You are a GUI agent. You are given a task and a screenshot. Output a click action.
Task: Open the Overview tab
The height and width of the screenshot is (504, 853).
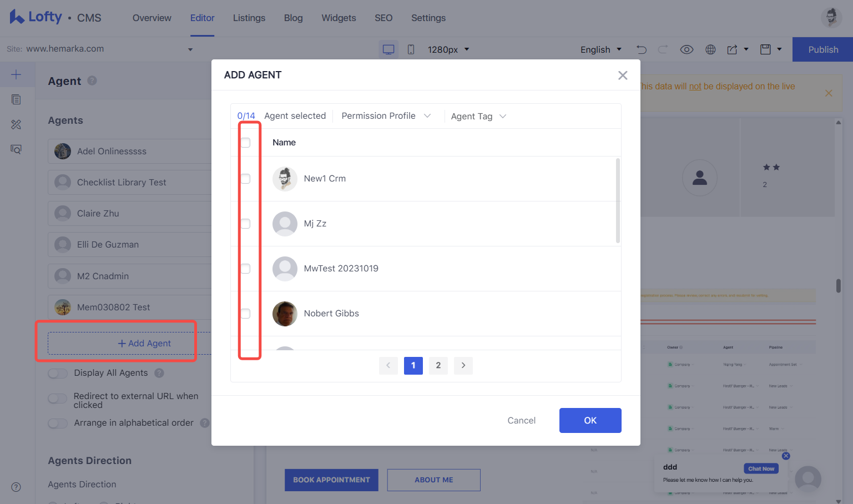[x=152, y=18]
